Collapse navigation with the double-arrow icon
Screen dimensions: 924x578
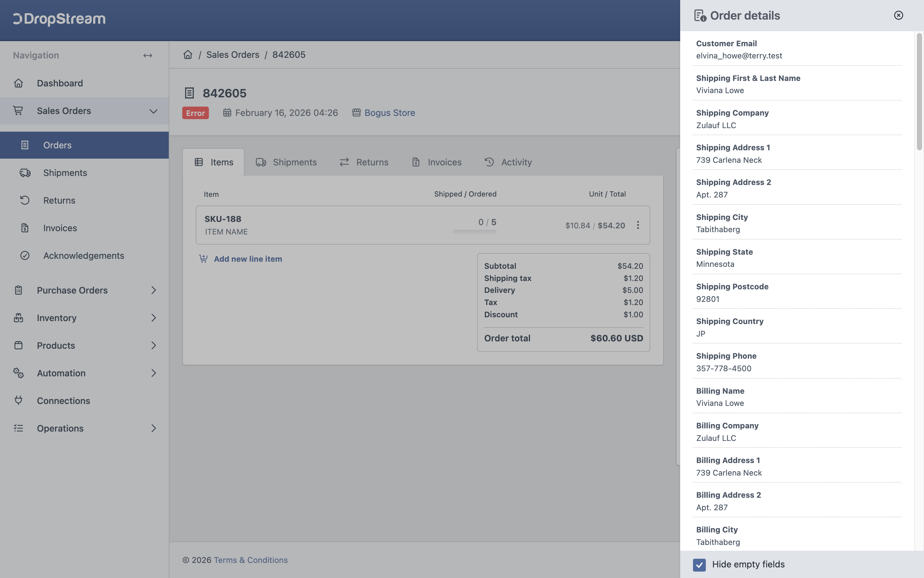tap(148, 56)
